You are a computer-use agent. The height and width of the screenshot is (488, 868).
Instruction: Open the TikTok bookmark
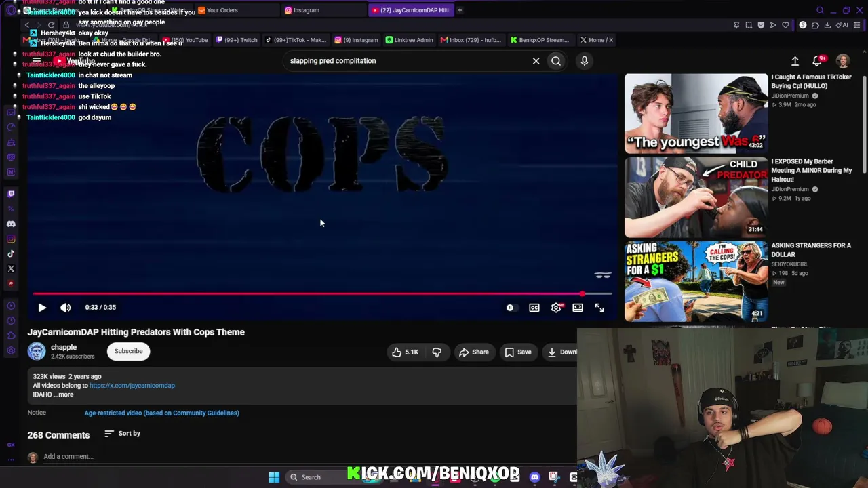click(x=296, y=40)
